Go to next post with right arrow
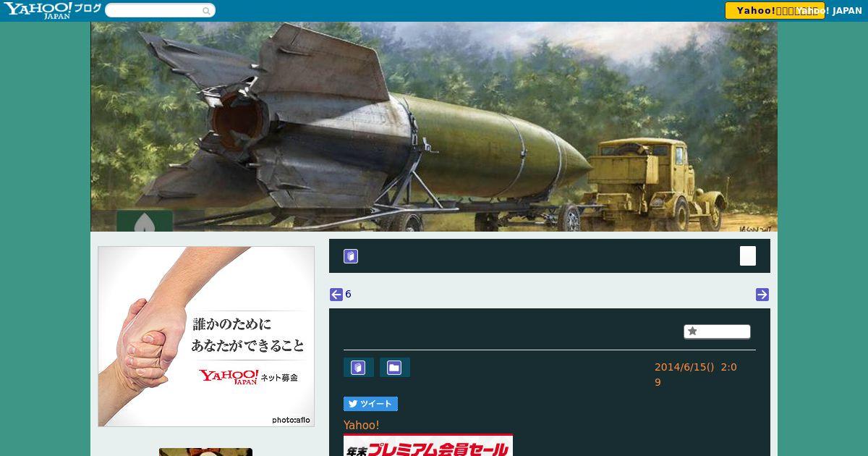 [762, 295]
